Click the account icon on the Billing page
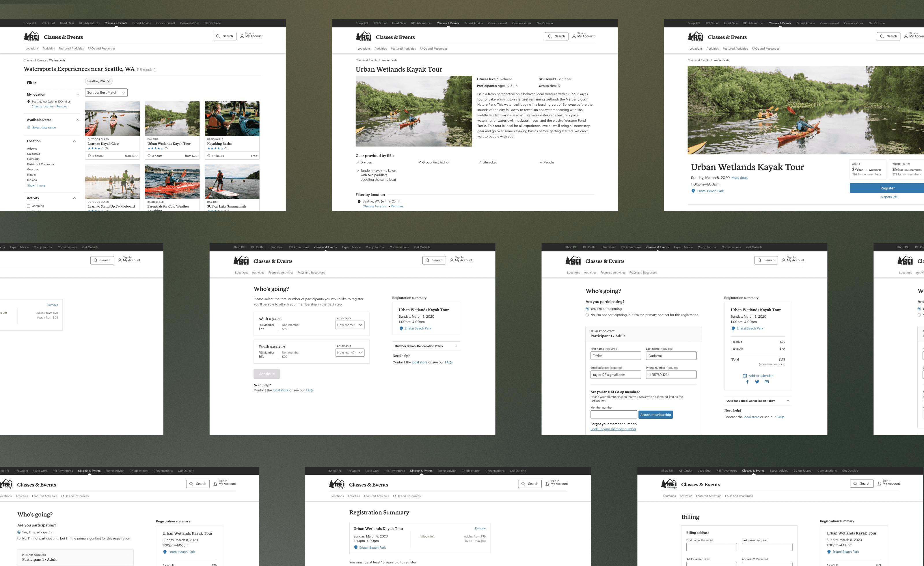Image resolution: width=924 pixels, height=566 pixels. [879, 483]
